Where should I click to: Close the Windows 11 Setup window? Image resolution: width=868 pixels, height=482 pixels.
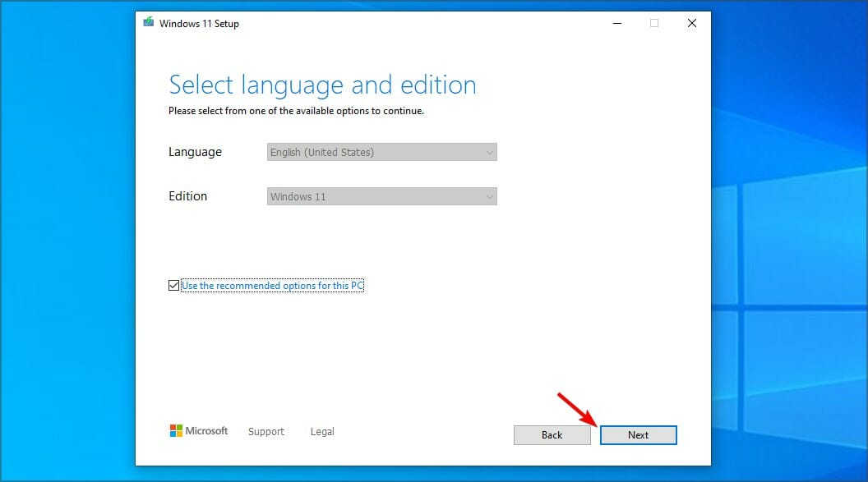click(692, 23)
